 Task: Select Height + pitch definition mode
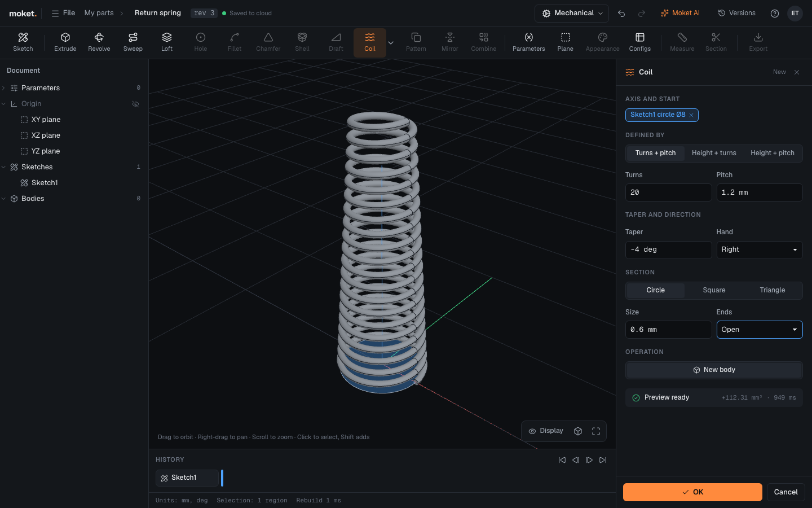click(x=773, y=153)
